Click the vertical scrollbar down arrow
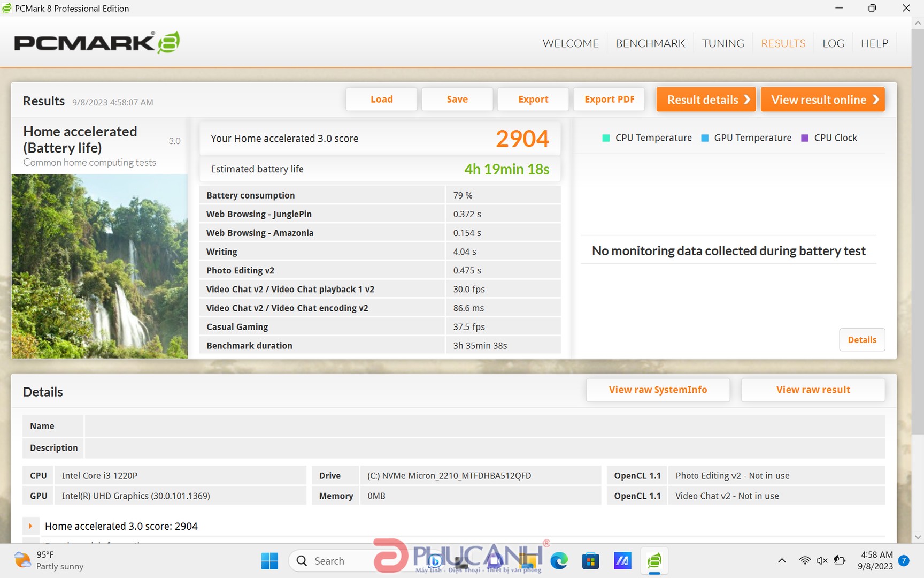This screenshot has height=578, width=924. click(x=918, y=537)
